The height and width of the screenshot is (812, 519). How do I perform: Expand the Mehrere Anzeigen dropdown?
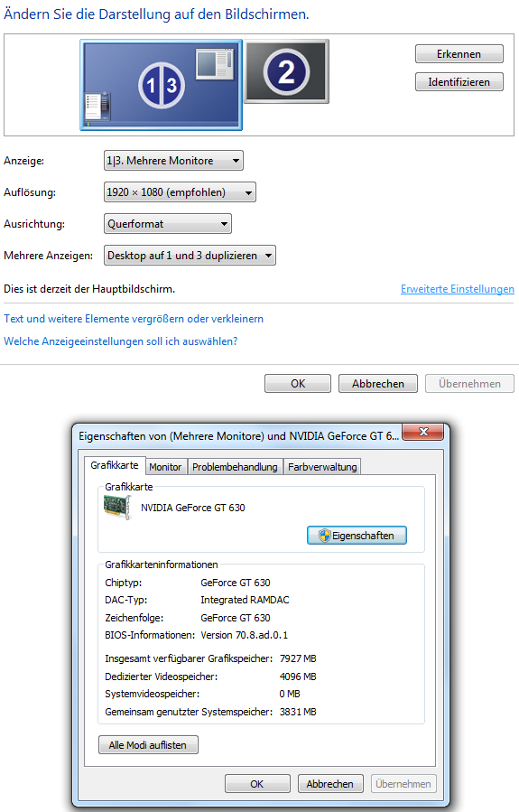(x=190, y=256)
